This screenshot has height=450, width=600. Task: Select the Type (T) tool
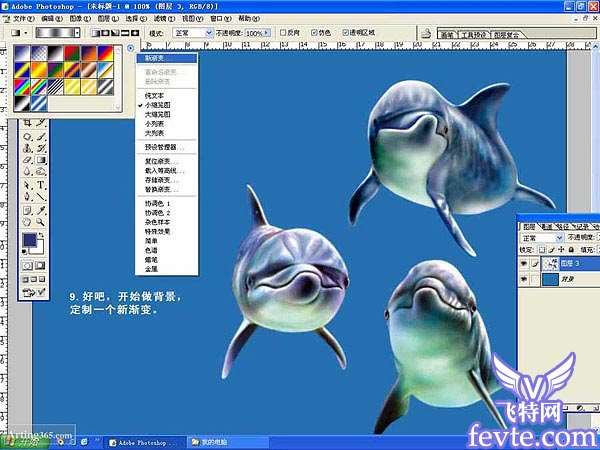coord(41,185)
